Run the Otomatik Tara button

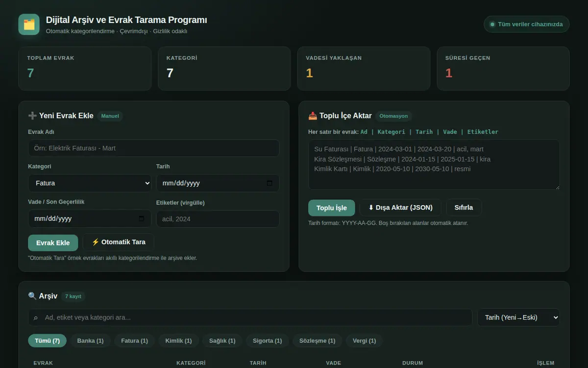(119, 242)
